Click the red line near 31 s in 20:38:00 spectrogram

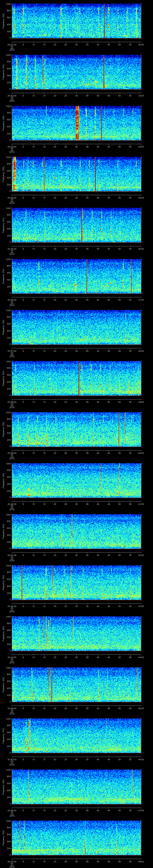(79, 378)
